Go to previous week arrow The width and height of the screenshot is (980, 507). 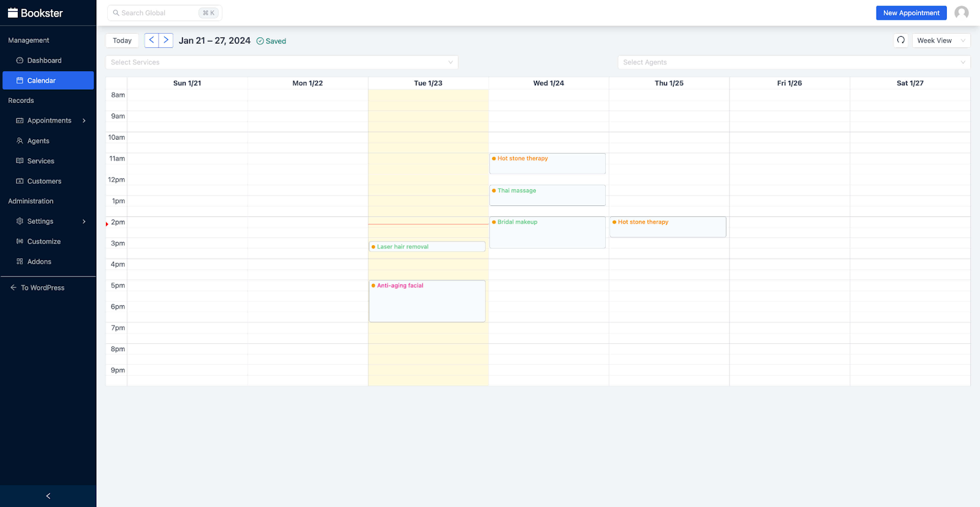click(x=152, y=40)
